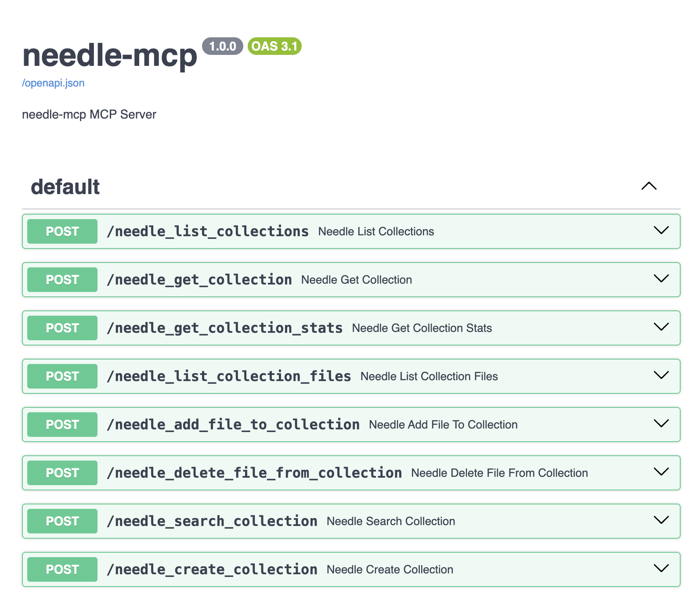Click the OAS 3.1 version badge
Screen dimensions: 700x605
[274, 46]
